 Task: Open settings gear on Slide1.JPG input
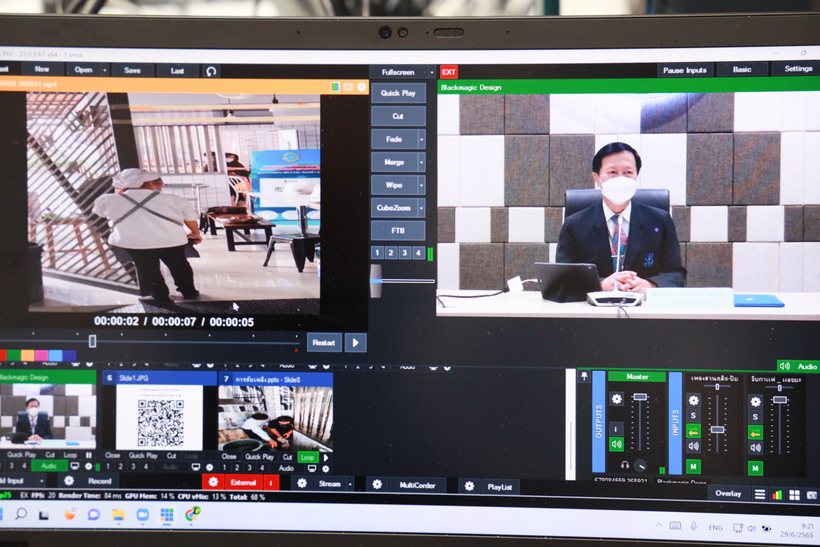[x=210, y=467]
